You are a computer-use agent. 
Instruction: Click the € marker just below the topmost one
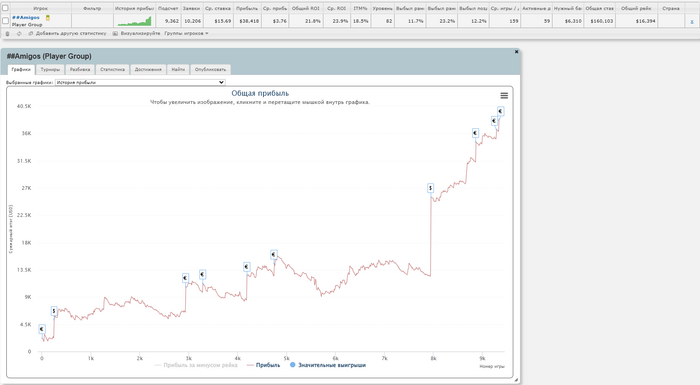[x=494, y=121]
